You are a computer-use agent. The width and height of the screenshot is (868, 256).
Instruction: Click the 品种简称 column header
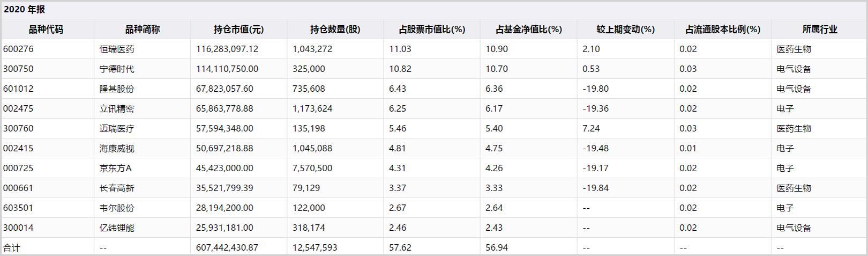142,30
